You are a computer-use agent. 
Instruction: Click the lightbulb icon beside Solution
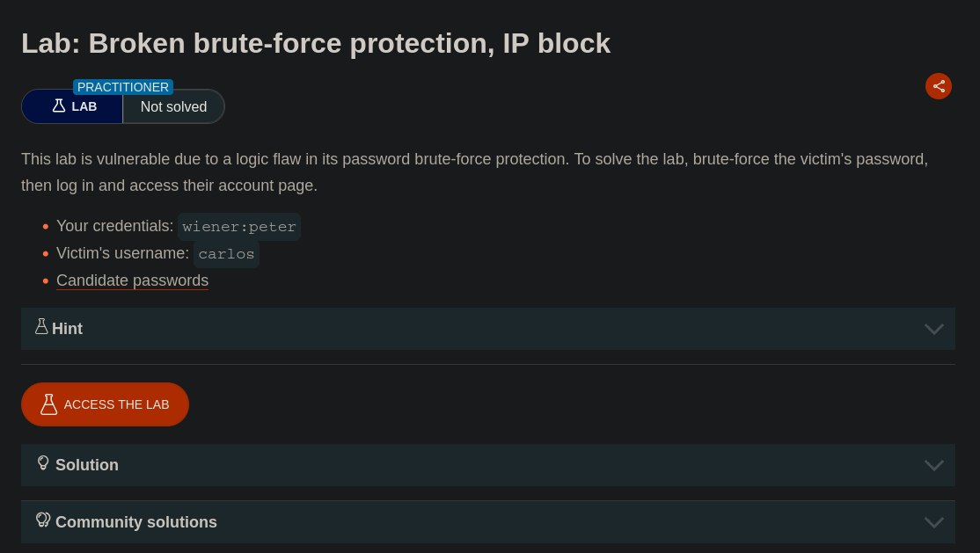point(43,463)
